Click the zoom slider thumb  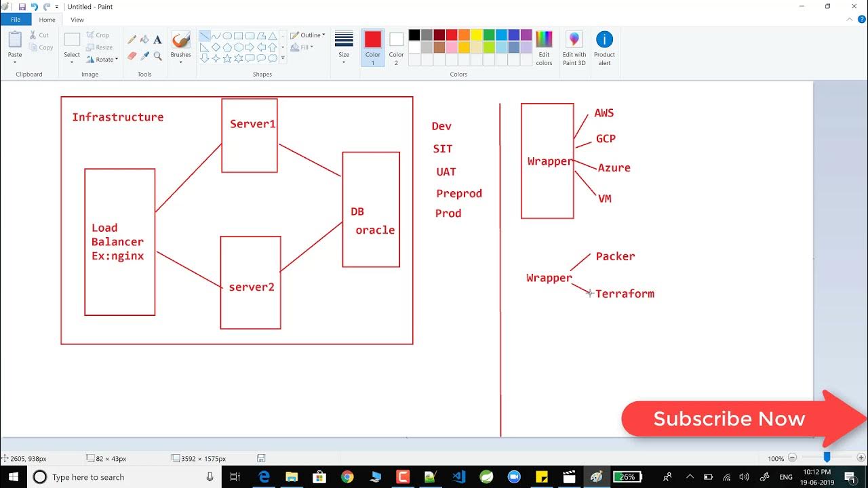[827, 457]
